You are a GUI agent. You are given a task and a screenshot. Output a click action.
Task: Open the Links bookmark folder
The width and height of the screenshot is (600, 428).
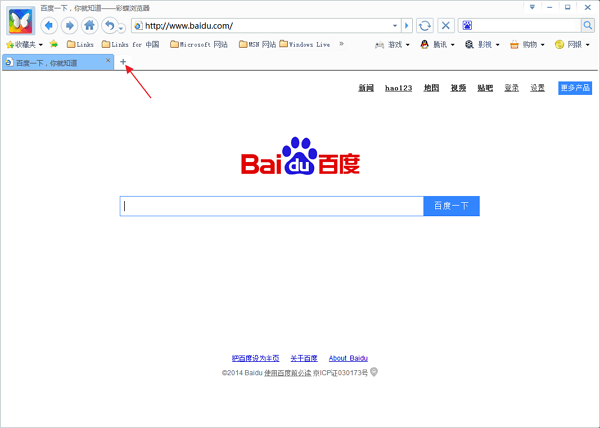[80, 45]
